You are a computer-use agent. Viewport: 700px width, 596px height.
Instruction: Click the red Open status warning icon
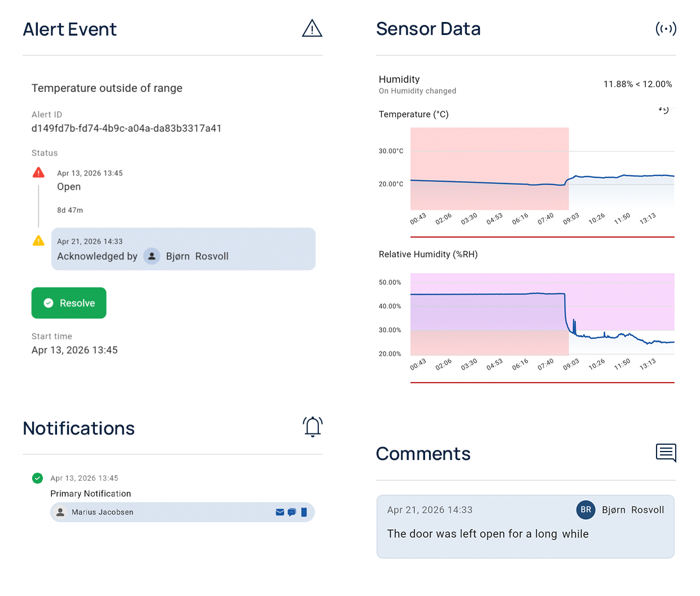point(38,173)
